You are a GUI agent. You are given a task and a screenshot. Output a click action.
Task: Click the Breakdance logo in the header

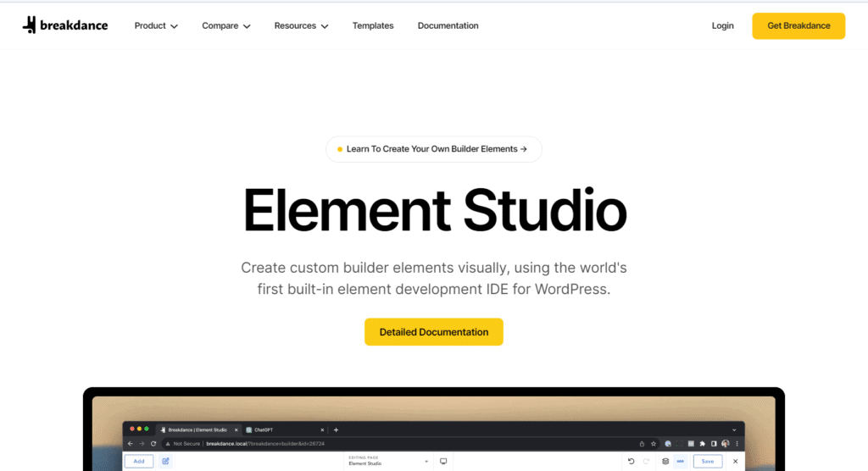click(x=65, y=25)
